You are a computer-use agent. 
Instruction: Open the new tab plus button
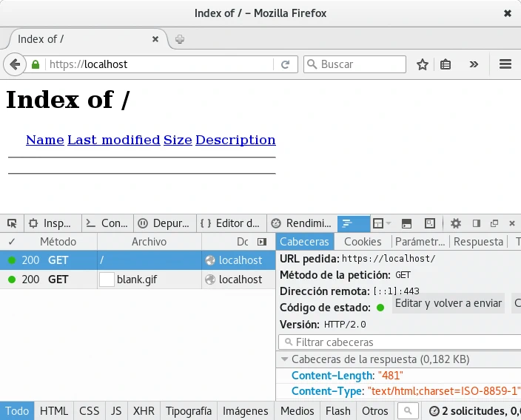click(180, 39)
